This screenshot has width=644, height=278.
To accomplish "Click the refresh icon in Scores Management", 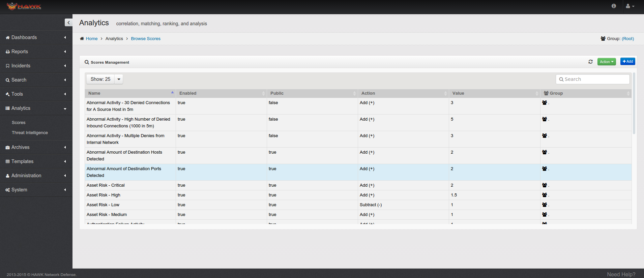I will pyautogui.click(x=590, y=62).
